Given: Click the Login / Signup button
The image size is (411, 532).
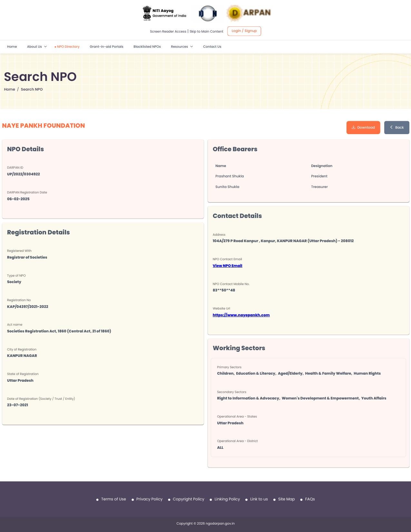Looking at the screenshot, I should click(244, 31).
